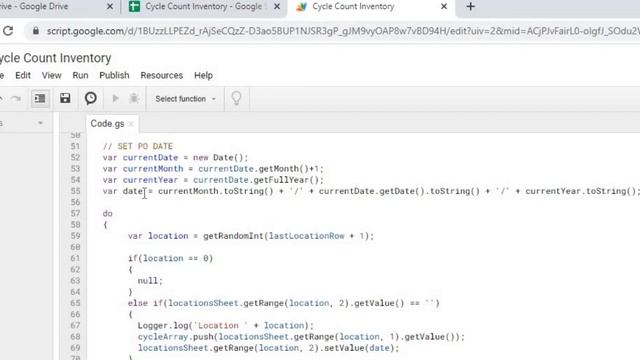
Task: Open the Select function dropdown
Action: tap(185, 99)
